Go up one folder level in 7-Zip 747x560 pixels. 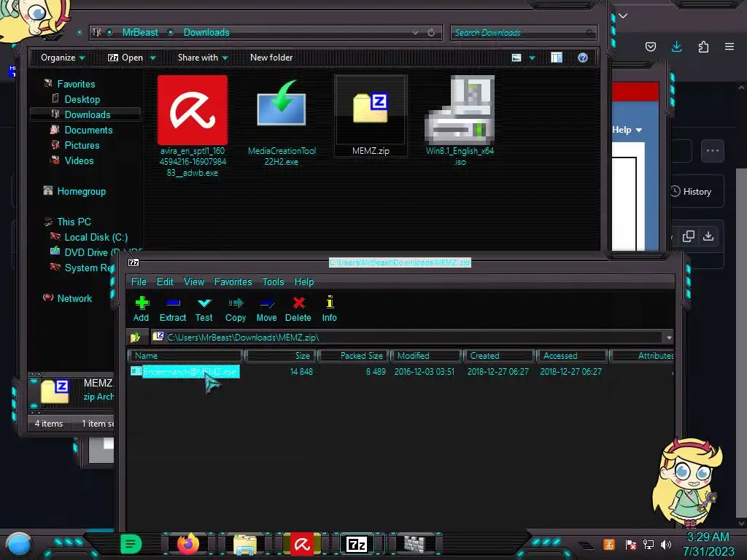(x=135, y=337)
